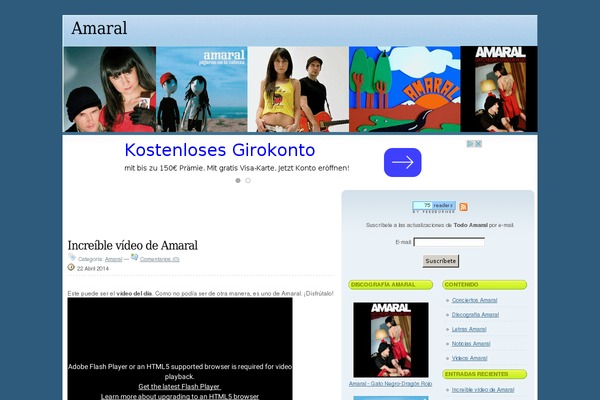Viewport: 600px width, 400px height.
Task: Open the Amaral category link
Action: (x=113, y=259)
